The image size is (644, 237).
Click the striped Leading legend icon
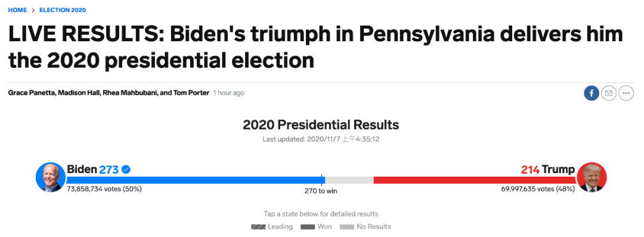pyautogui.click(x=258, y=227)
